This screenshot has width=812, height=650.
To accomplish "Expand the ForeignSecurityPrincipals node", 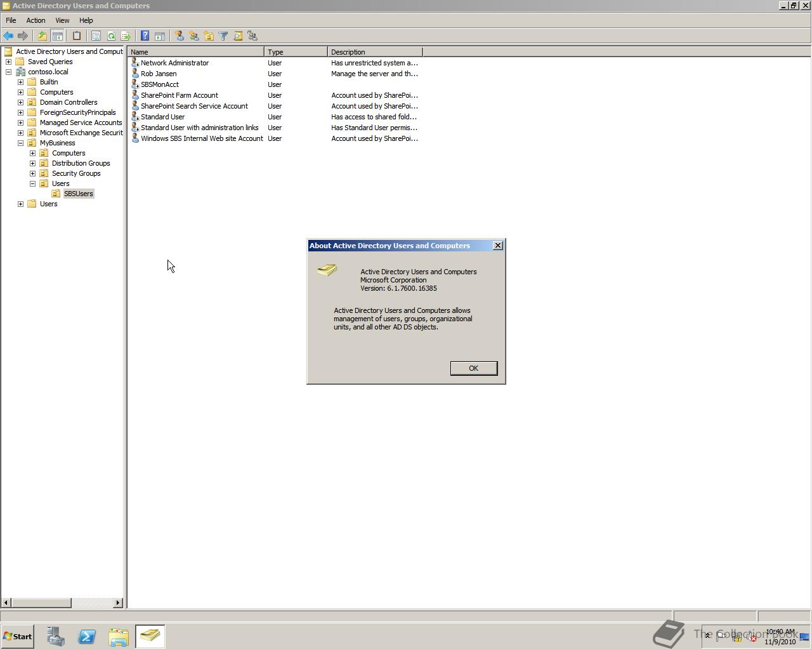I will click(20, 112).
